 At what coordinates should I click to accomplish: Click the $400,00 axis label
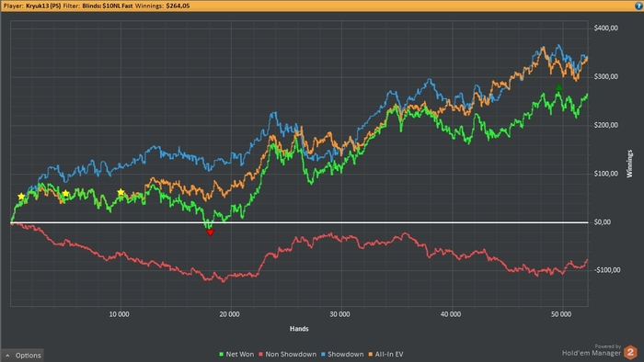pos(605,28)
